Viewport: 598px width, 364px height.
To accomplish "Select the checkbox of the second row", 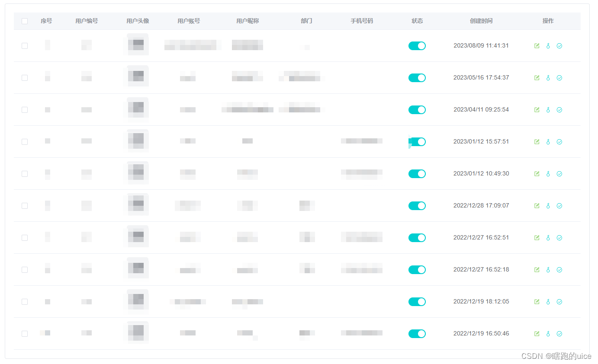I will tap(25, 77).
